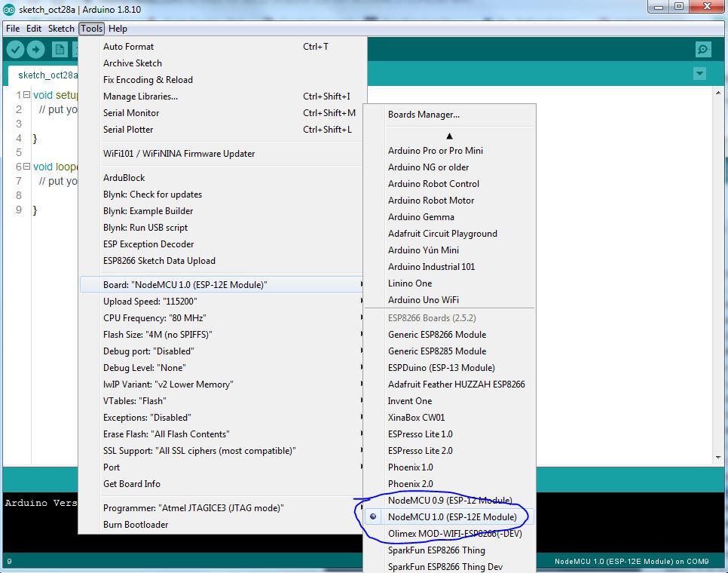Expand Debug Level "None" submenu
Viewport: 728px width, 573px height.
point(222,368)
